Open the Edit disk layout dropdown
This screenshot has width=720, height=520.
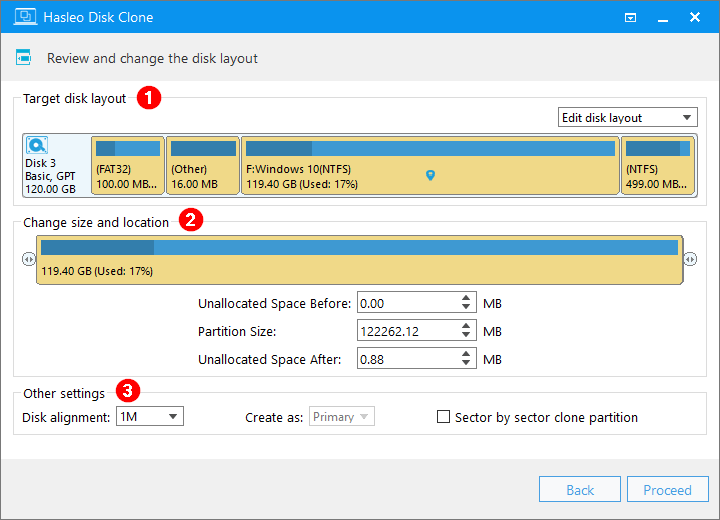coord(627,117)
